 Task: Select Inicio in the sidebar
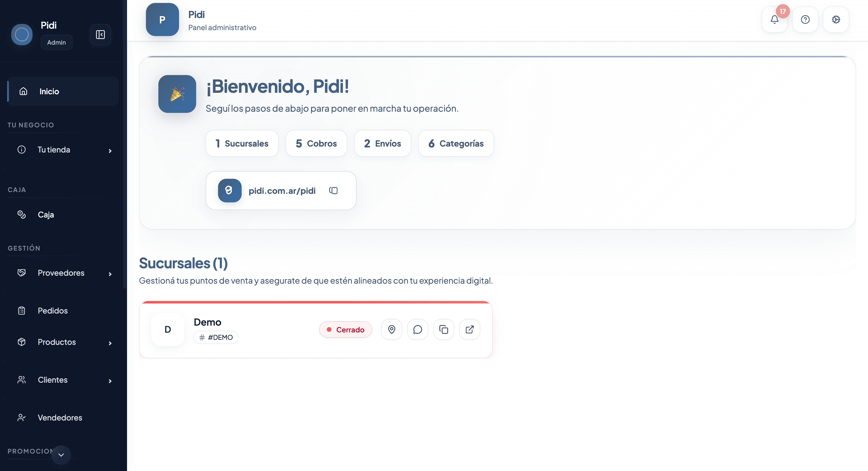point(49,91)
